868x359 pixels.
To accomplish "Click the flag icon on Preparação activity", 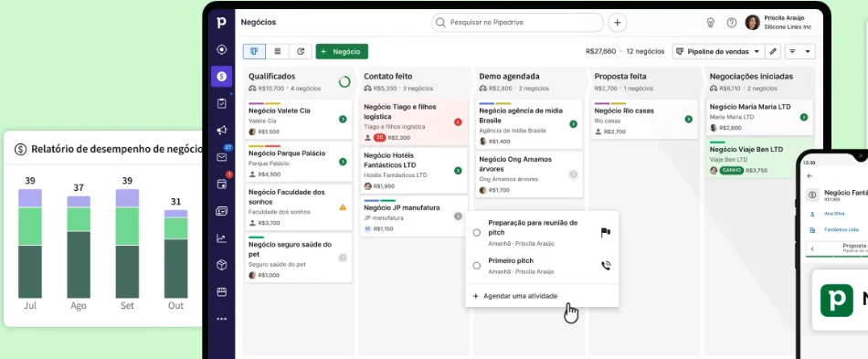I will click(x=606, y=232).
